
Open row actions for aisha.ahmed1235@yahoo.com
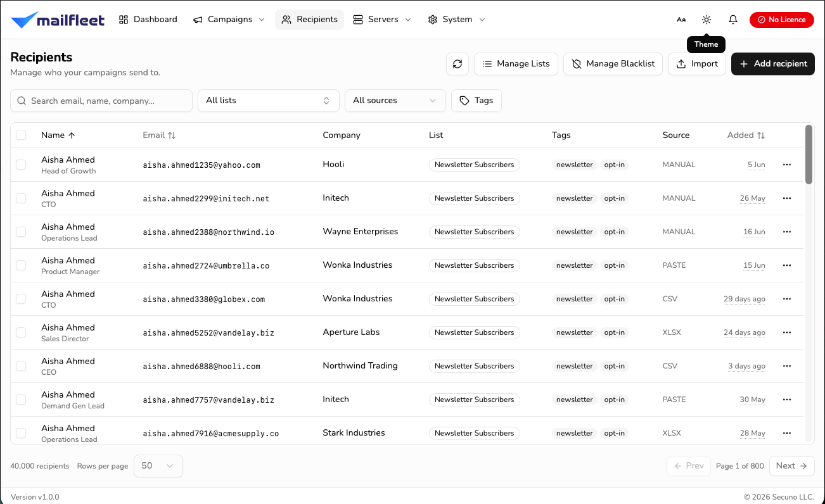pos(787,165)
